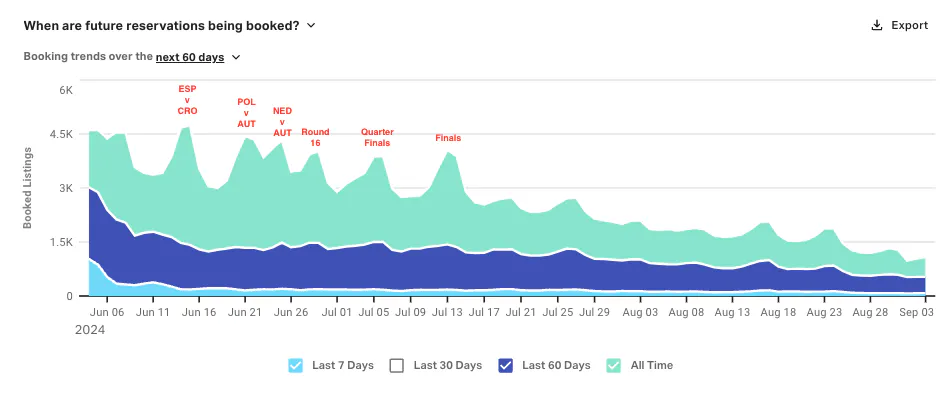The image size is (952, 399).
Task: Click the chevron beside 'next 60 days'
Action: [236, 57]
